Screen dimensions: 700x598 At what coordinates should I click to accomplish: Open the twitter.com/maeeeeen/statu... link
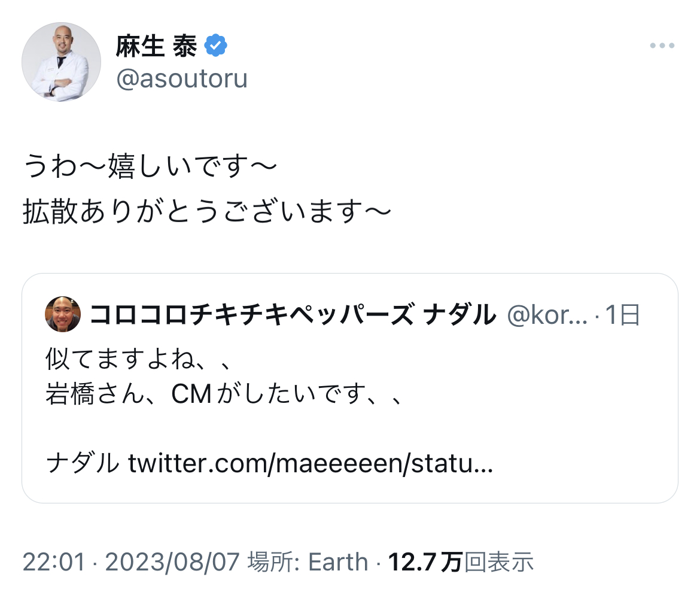click(x=311, y=463)
